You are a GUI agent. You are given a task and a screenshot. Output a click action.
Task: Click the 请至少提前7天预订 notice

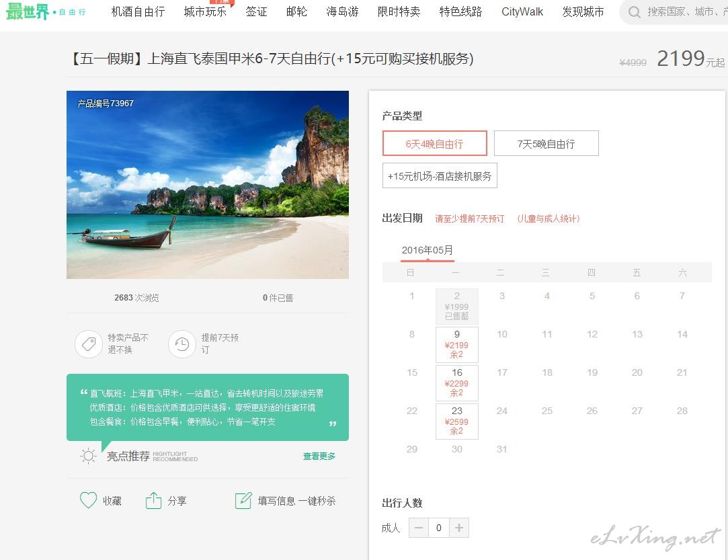pyautogui.click(x=469, y=218)
